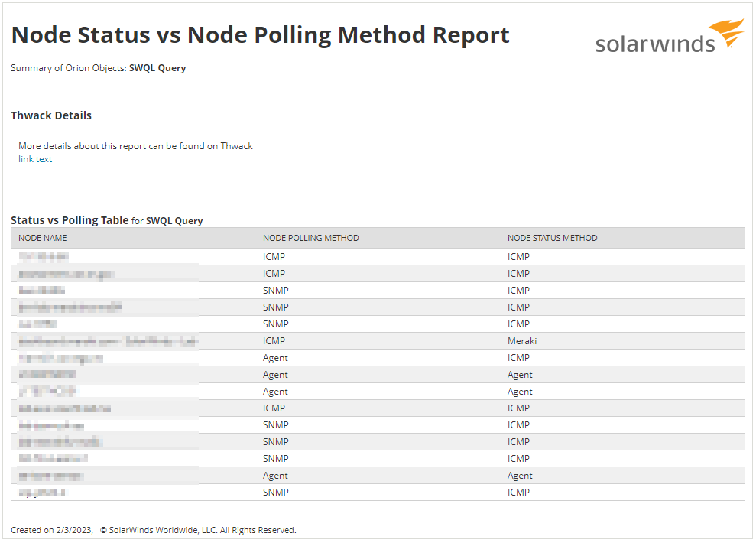Click the Thwack Details section heading
Screen dimensions: 756x543
tap(51, 115)
